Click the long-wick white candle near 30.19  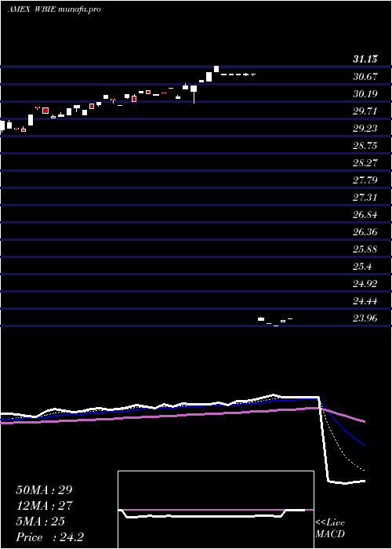point(194,94)
